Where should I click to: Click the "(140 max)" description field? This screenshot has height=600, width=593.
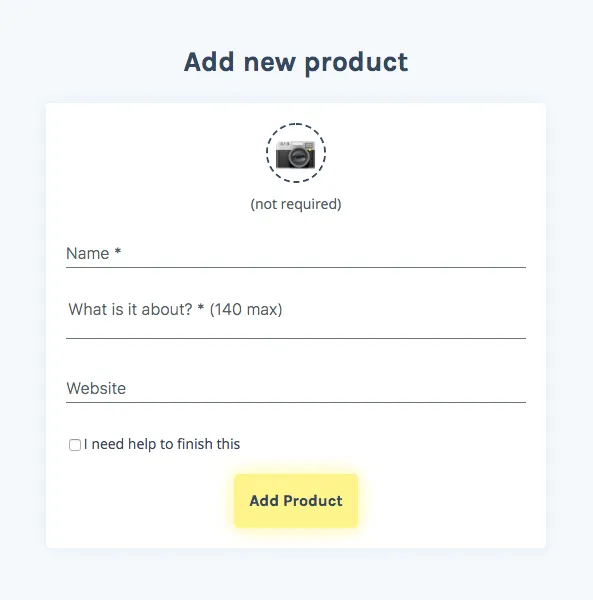pos(296,317)
